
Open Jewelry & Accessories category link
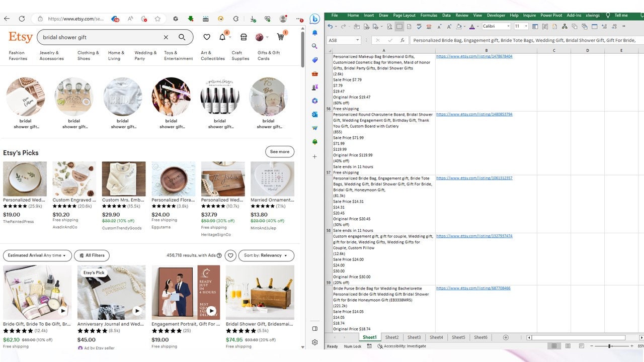[52, 55]
